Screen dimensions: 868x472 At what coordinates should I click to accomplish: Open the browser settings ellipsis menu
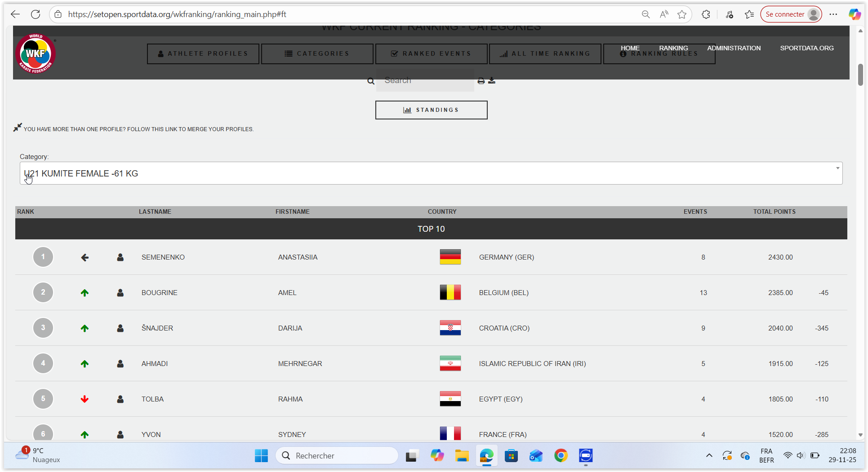click(x=833, y=14)
